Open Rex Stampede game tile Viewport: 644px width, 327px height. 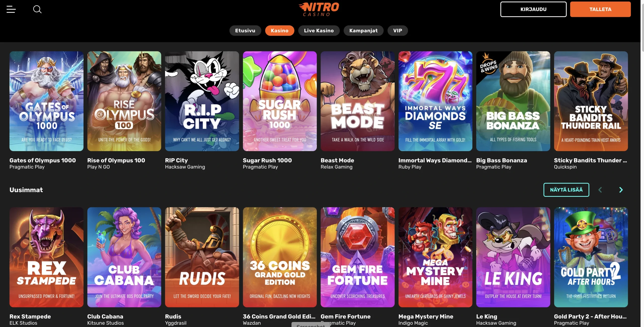(47, 257)
